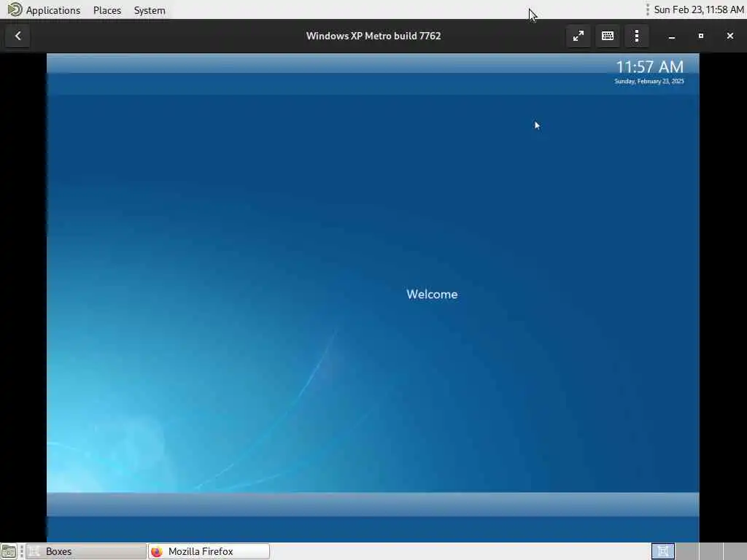This screenshot has width=747, height=560.
Task: Close the Boxes window
Action: [x=729, y=36]
